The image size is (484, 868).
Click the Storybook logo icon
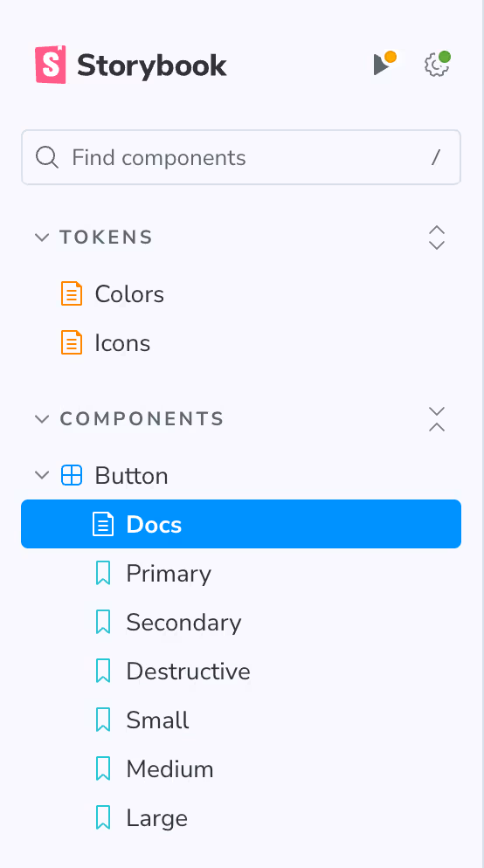click(51, 65)
